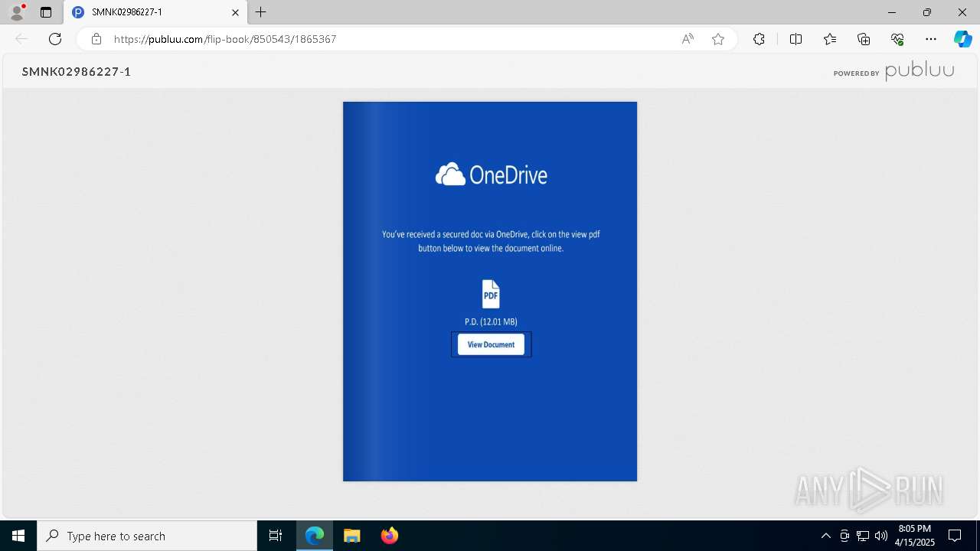The image size is (980, 551).
Task: Click the P.D. (12.01 MB) file label
Action: coord(491,321)
